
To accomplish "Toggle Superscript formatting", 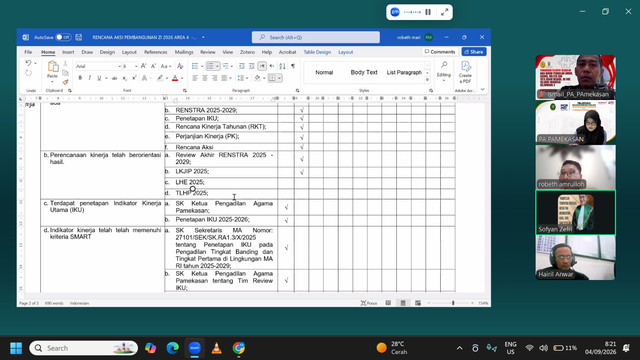I will [134, 78].
